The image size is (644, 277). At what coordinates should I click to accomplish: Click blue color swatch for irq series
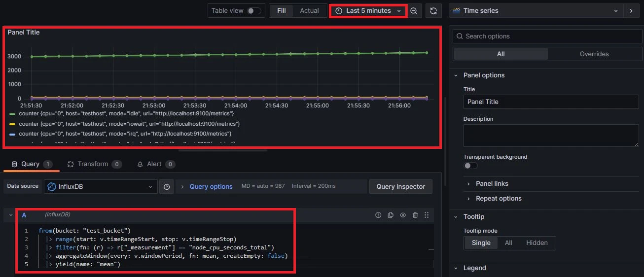[12, 134]
